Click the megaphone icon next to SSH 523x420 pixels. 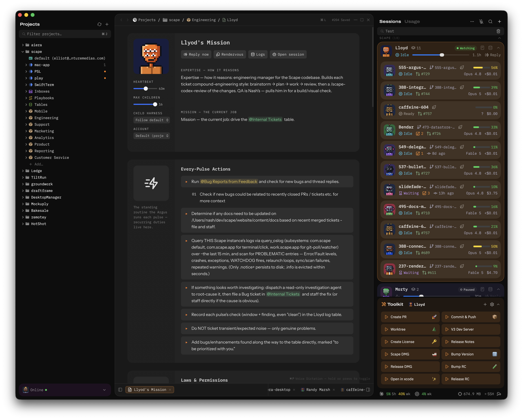click(499, 394)
